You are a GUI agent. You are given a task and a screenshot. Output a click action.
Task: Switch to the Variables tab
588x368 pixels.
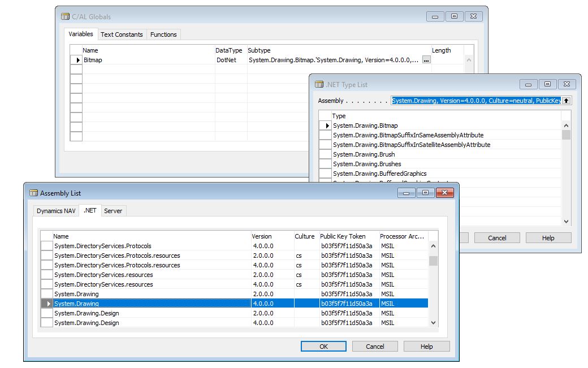(x=81, y=34)
